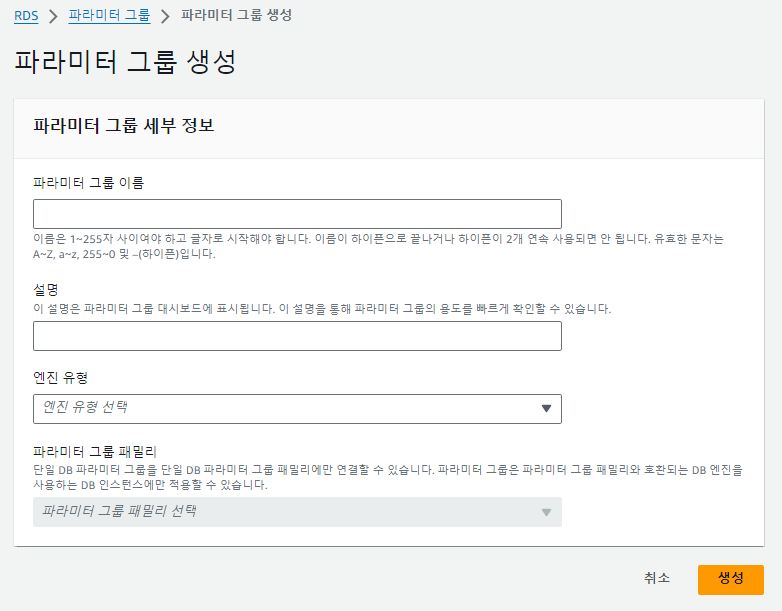
Task: Focus the 파라미터 그룹 이름 input field
Action: 297,214
